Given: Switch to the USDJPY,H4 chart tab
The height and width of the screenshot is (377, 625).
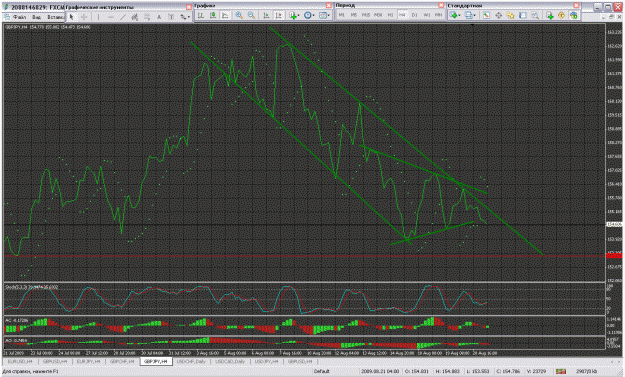Looking at the screenshot, I should click(266, 361).
